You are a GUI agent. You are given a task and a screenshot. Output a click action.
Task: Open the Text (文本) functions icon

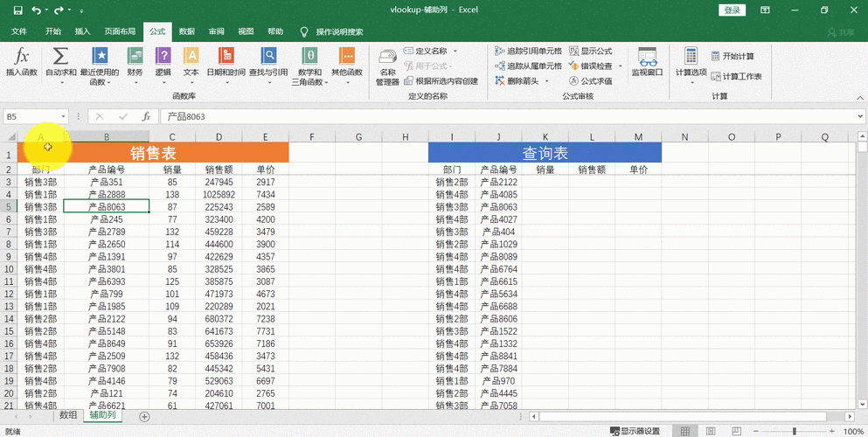click(x=191, y=57)
